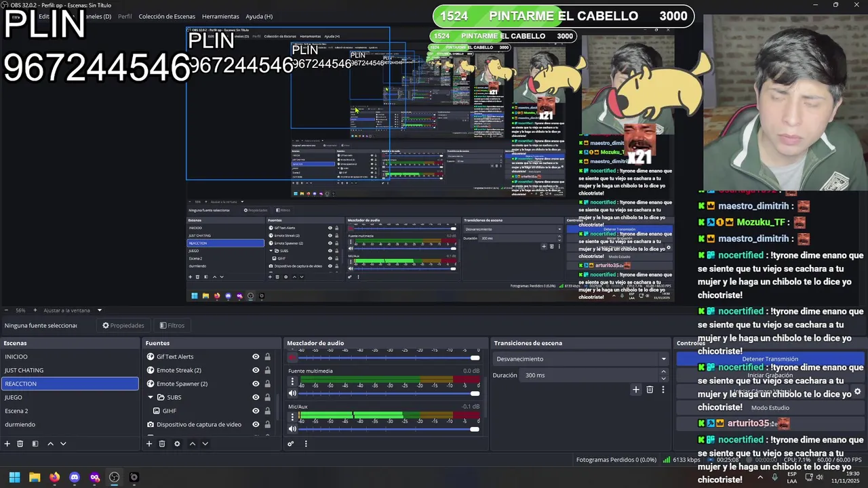Screen dimensions: 868x488
Task: Move source up in Fuentes list
Action: point(192,444)
